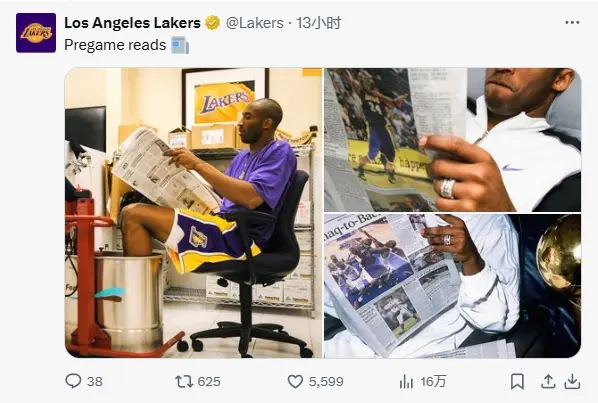The image size is (598, 403).
Task: Click the download arrow icon
Action: tap(572, 381)
